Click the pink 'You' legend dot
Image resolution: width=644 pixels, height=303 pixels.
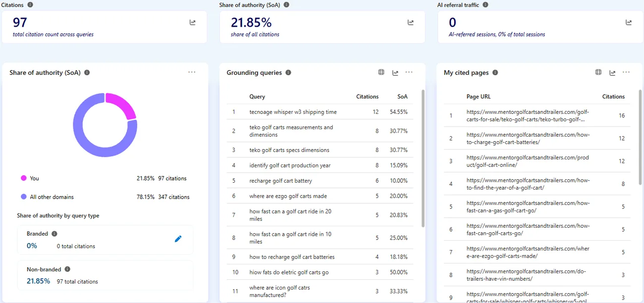pos(23,178)
